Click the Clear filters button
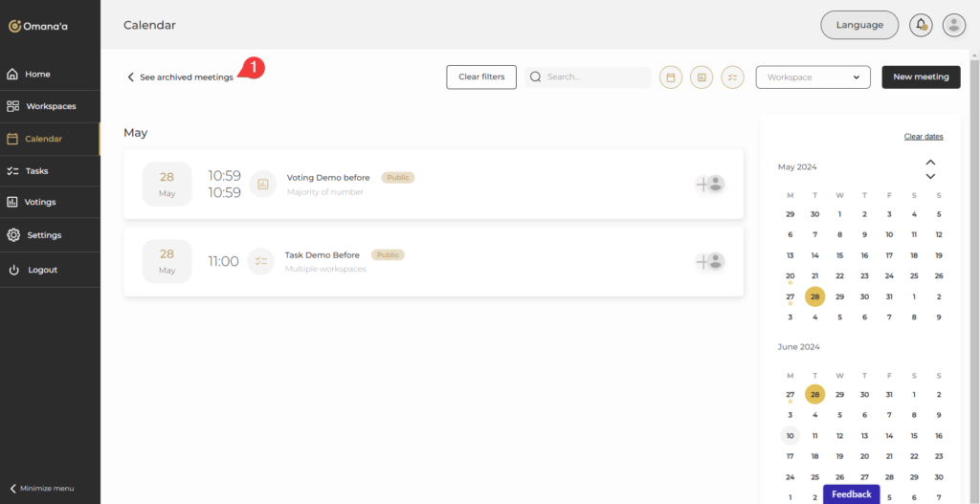Screen dimensions: 980x504 [x=481, y=77]
